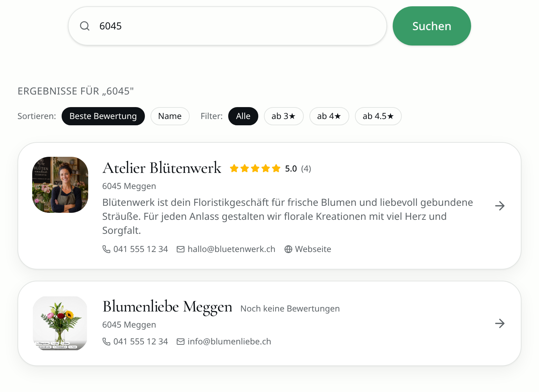Screen dimensions: 539x392
Task: Focus the search field containing 6045
Action: coord(227,26)
